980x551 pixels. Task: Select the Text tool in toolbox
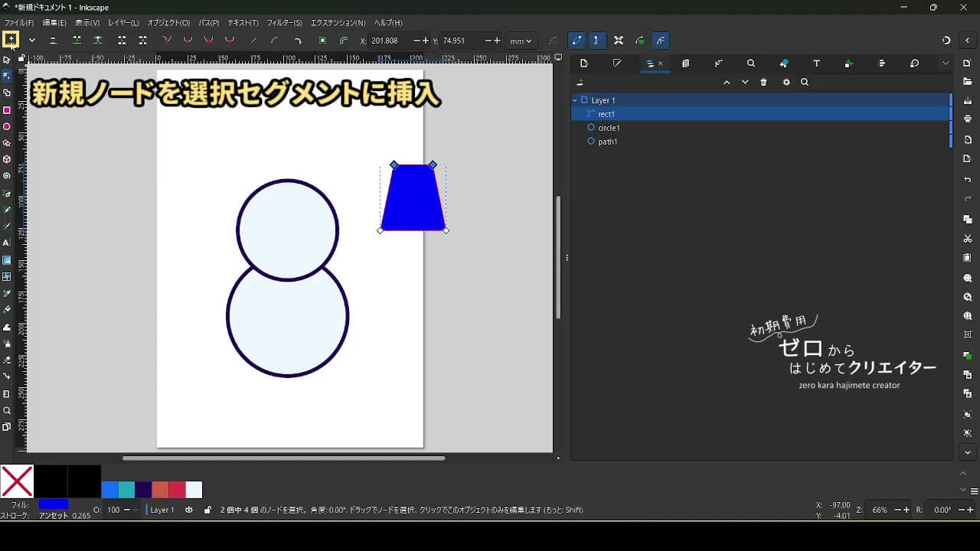[x=7, y=243]
